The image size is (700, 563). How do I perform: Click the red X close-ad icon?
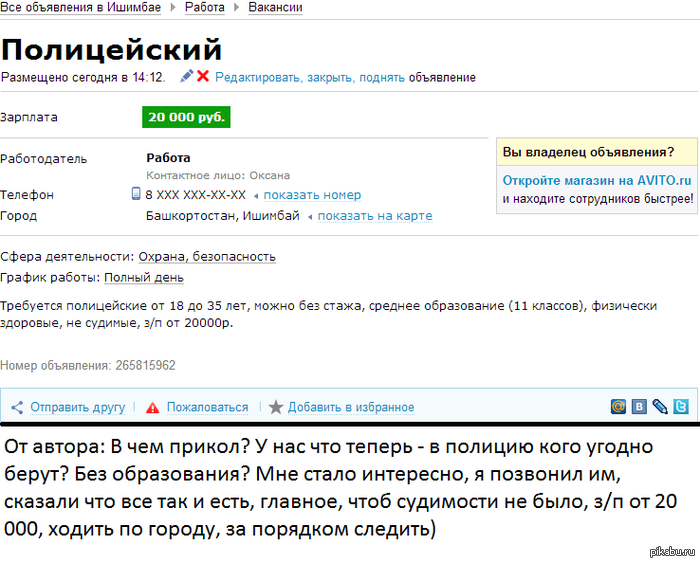[x=203, y=76]
